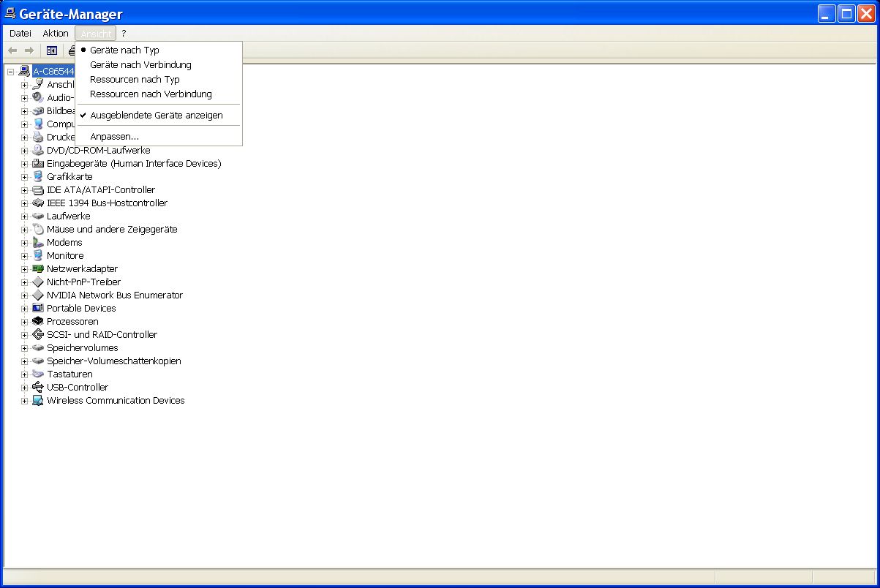
Task: Expand the Compu node
Action: [x=24, y=124]
